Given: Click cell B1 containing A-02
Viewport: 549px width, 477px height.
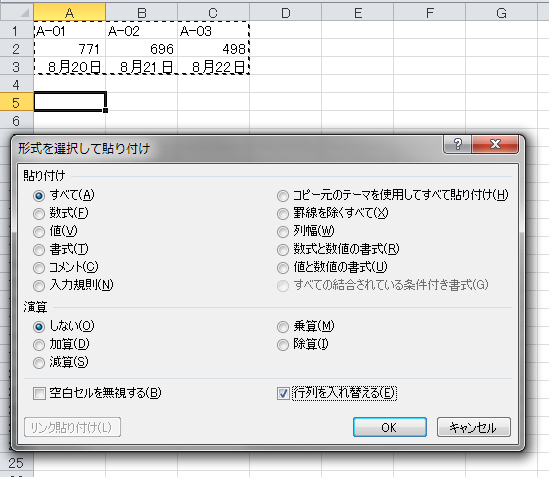Looking at the screenshot, I should coord(141,31).
